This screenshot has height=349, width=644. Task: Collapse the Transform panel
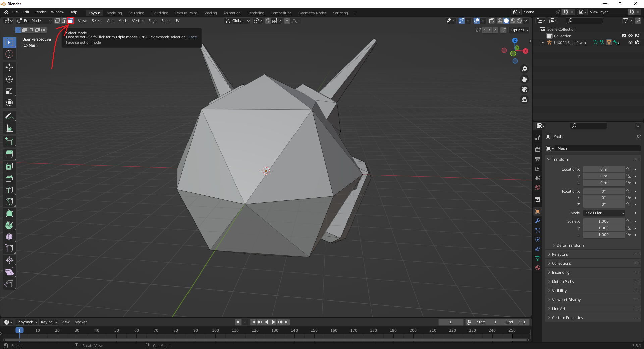click(560, 159)
